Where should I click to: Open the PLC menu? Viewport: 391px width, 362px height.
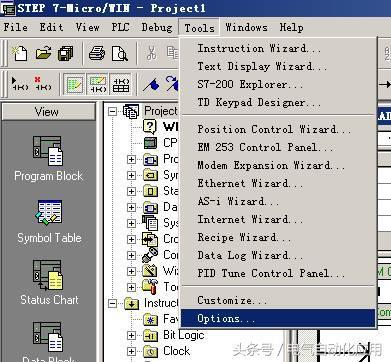point(120,27)
